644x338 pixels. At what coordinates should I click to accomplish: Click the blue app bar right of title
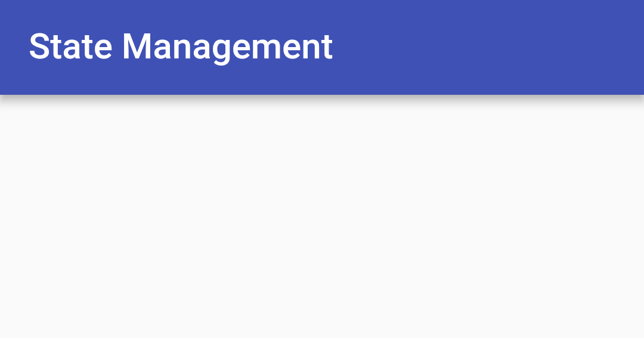pos(477,46)
